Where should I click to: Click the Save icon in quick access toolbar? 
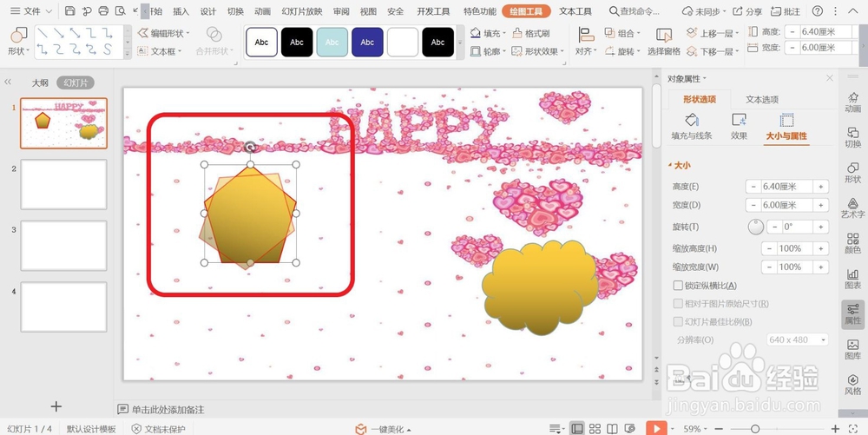[69, 11]
